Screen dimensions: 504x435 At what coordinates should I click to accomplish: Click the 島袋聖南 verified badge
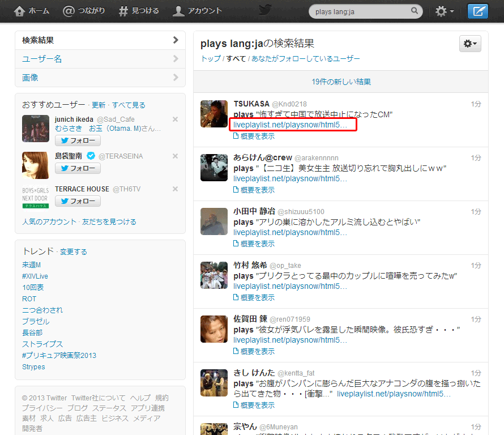(91, 156)
